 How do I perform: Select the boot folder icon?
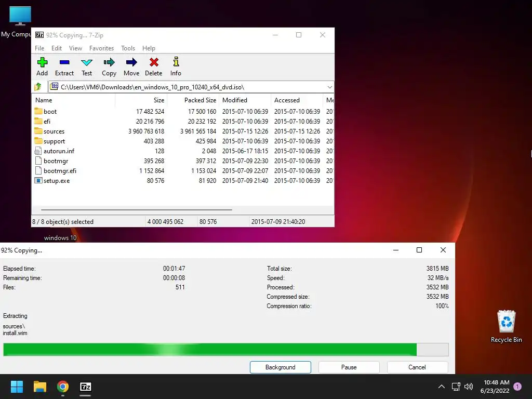[x=38, y=111]
